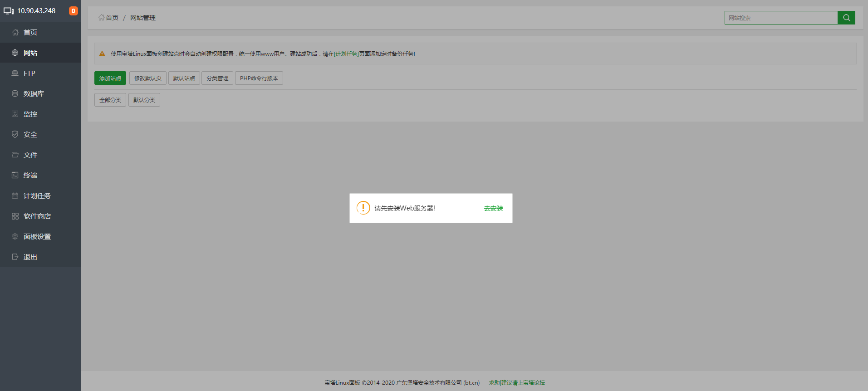Select the 全部分类 category filter
The width and height of the screenshot is (868, 391).
click(110, 100)
